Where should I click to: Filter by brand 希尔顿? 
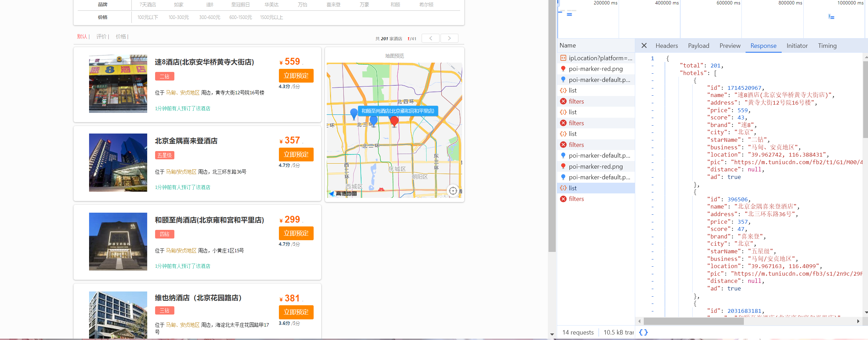[426, 4]
